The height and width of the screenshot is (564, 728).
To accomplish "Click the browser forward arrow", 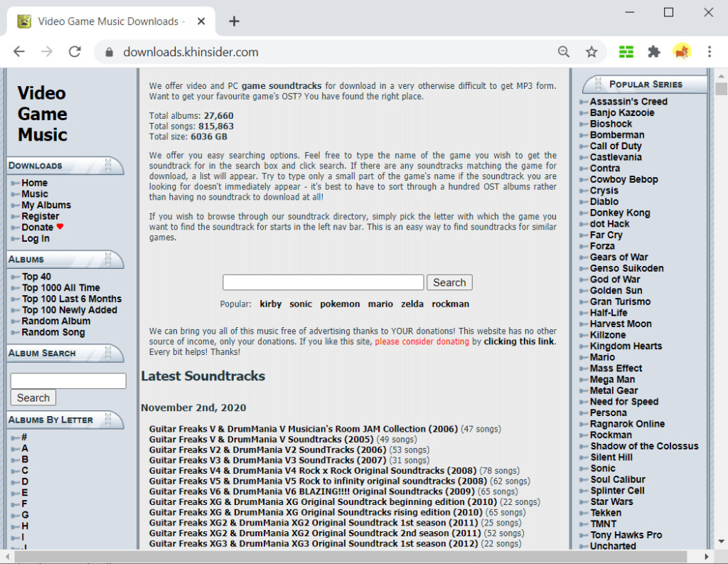I will pos(47,52).
